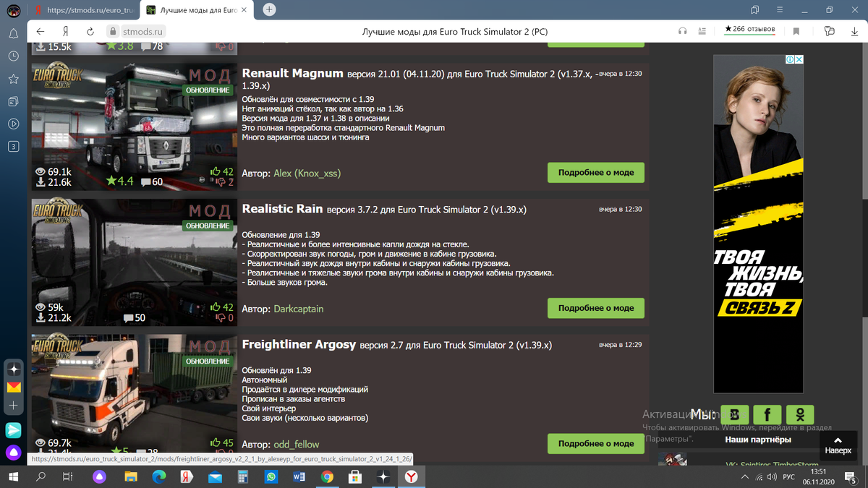The height and width of the screenshot is (488, 868).
Task: Open Word from the taskbar
Action: (x=299, y=477)
